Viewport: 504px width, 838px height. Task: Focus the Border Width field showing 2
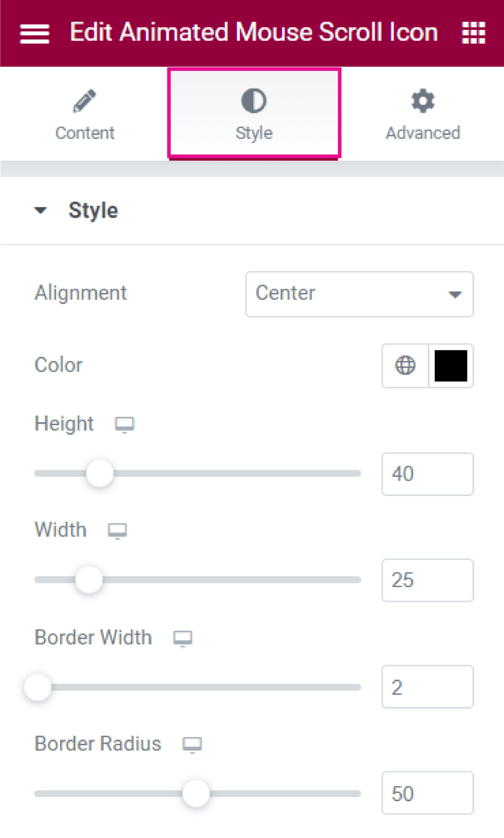tap(428, 687)
